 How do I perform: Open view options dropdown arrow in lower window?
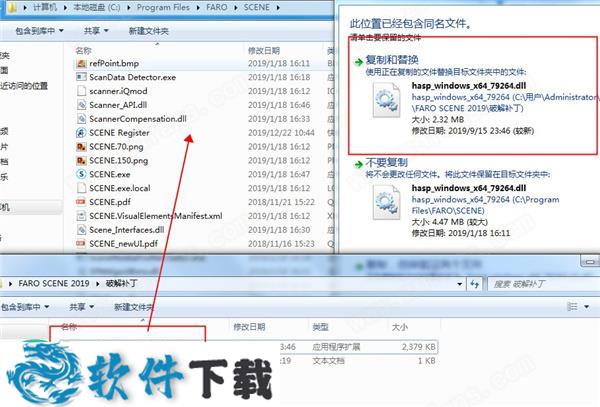coord(587,307)
